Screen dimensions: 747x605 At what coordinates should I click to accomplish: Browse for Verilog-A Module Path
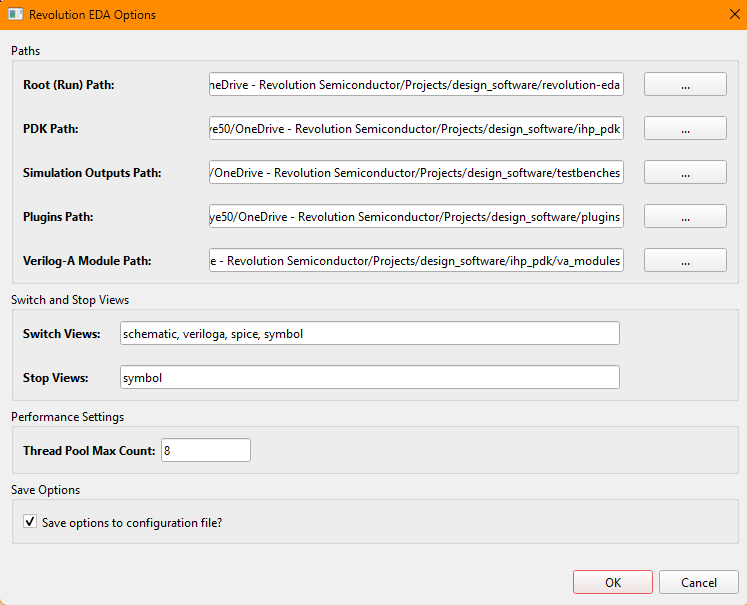point(685,260)
